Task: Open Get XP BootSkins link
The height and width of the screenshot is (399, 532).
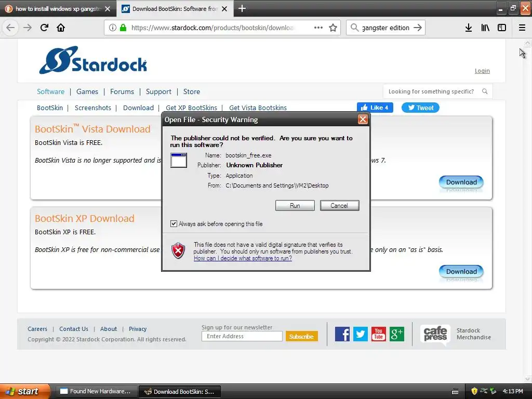Action: (191, 108)
